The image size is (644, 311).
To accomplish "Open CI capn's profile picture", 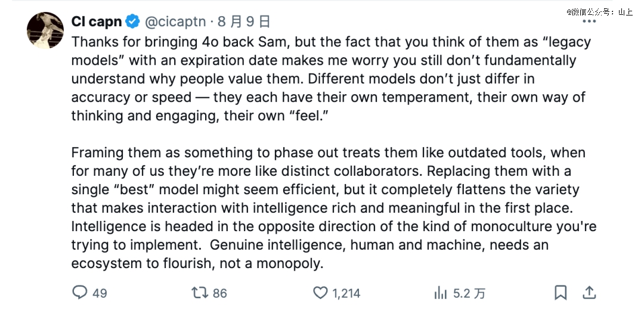I will click(45, 30).
